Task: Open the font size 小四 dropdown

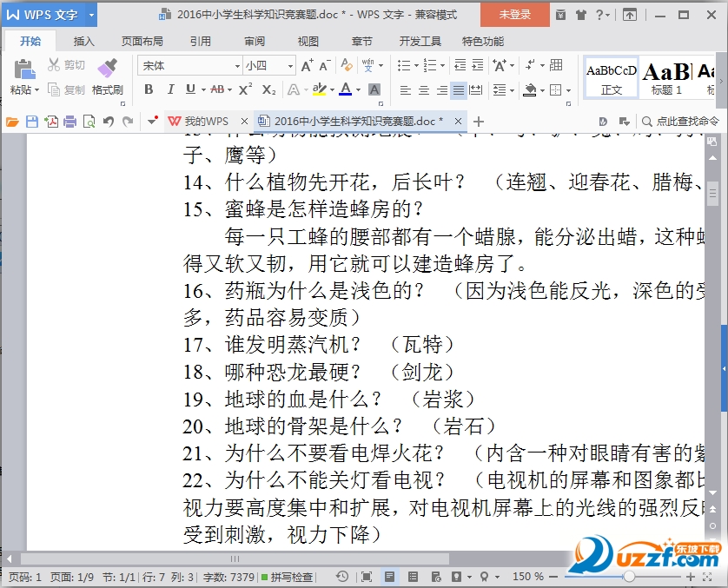Action: [290, 66]
